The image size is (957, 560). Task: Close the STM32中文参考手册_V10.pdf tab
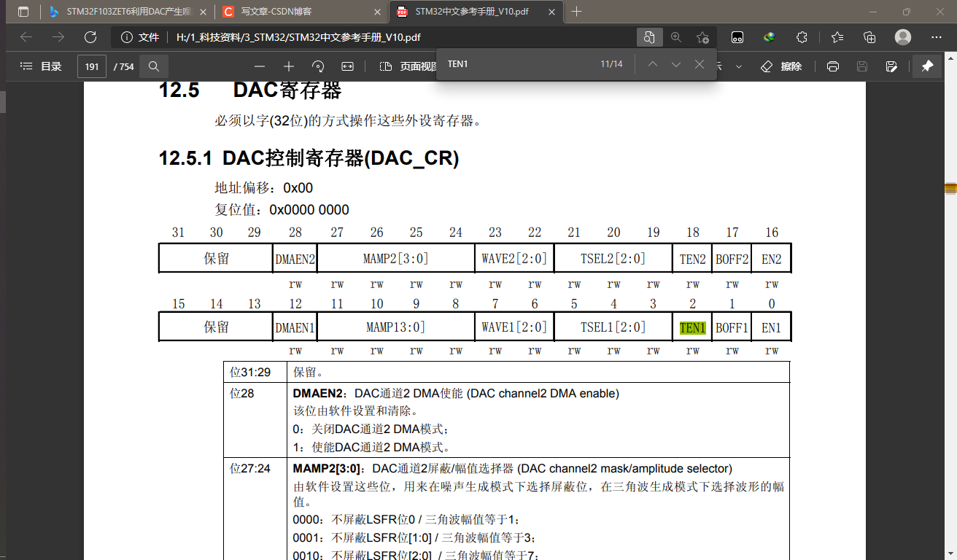pos(551,12)
